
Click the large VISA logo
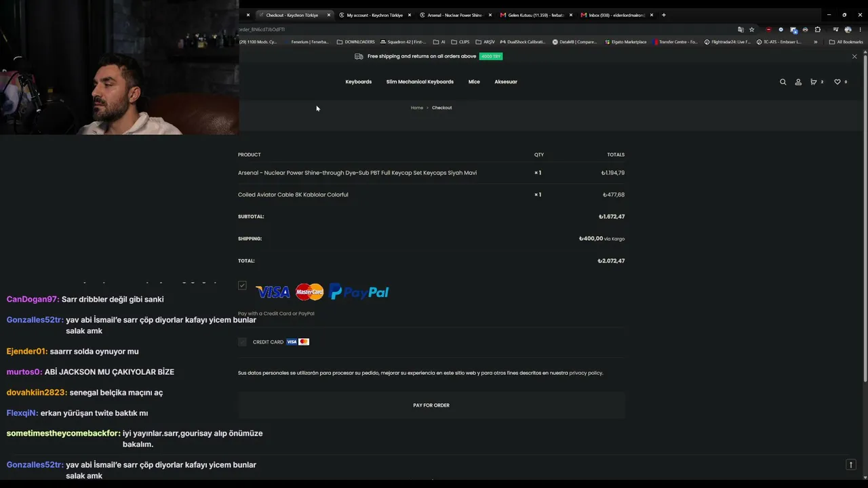273,292
